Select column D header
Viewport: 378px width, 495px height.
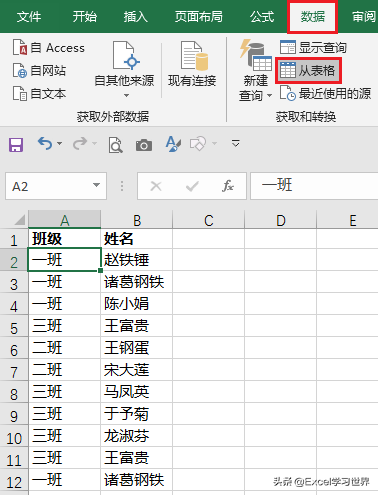coord(281,220)
